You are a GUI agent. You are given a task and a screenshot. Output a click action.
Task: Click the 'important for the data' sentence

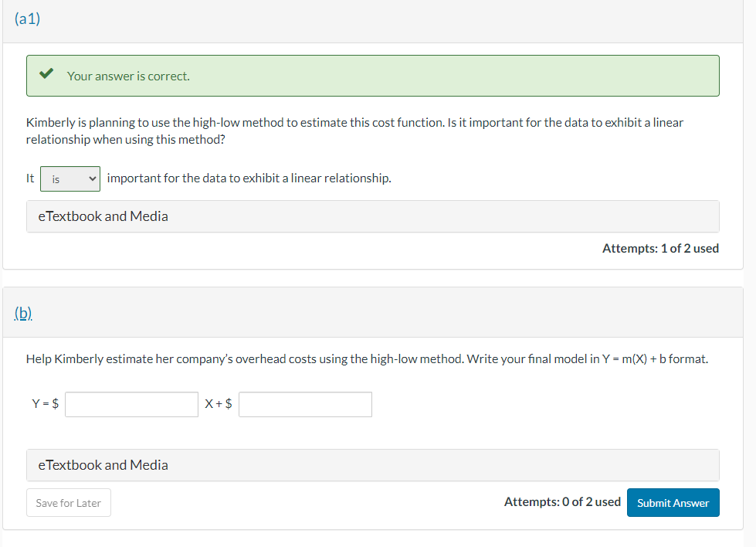[249, 178]
